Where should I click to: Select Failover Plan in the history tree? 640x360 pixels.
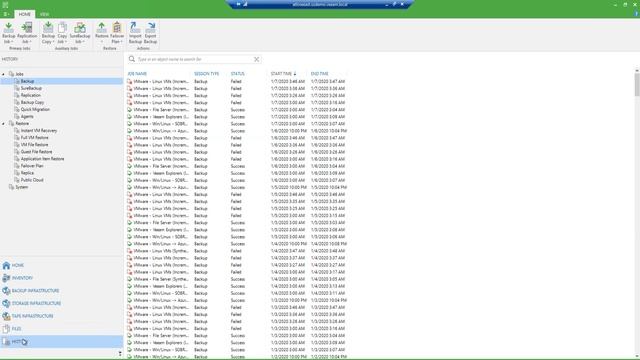pos(32,166)
